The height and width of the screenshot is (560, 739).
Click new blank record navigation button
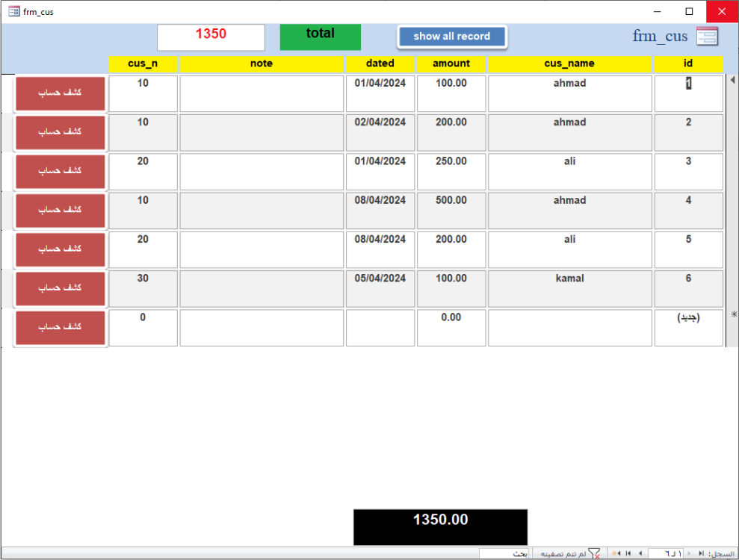click(x=616, y=553)
